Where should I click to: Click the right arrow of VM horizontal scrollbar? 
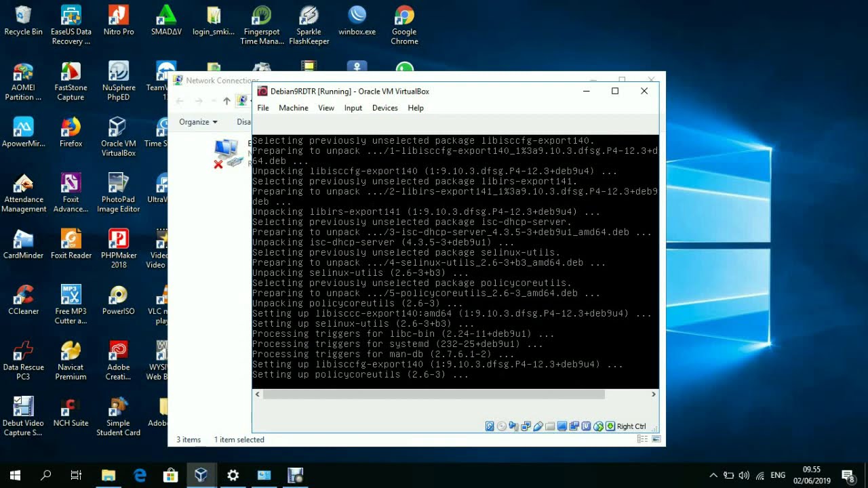click(x=654, y=394)
